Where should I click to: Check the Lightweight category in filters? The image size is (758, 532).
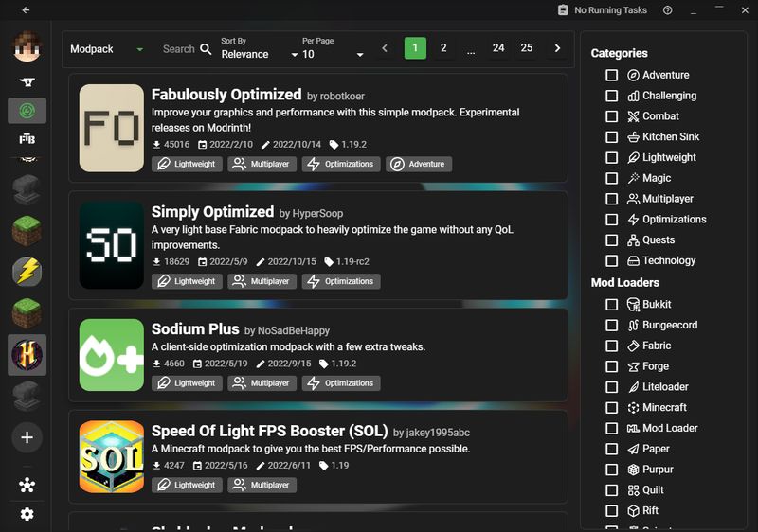click(x=611, y=158)
